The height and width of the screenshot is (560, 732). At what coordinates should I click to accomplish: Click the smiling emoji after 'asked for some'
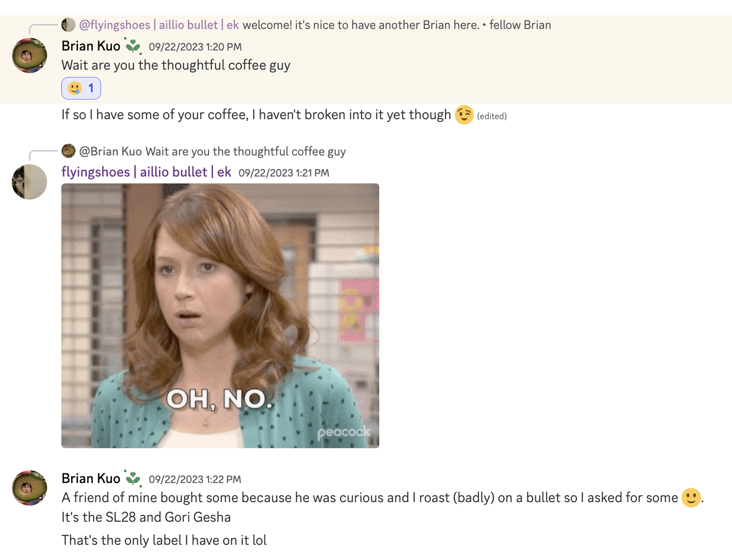[691, 498]
